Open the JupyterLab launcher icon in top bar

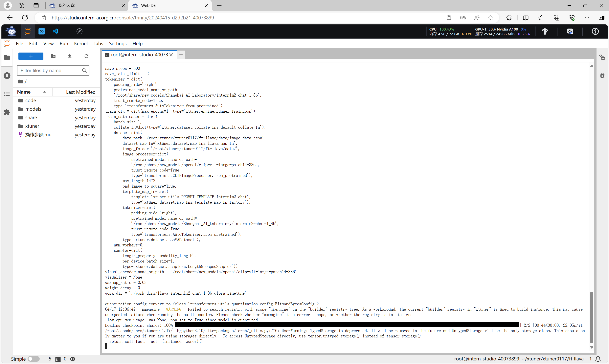click(x=28, y=31)
